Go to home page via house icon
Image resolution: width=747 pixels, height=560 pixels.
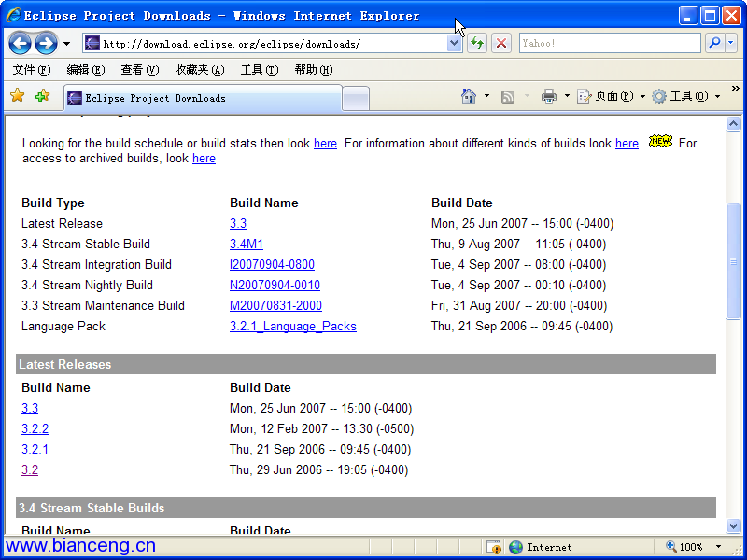[x=469, y=96]
